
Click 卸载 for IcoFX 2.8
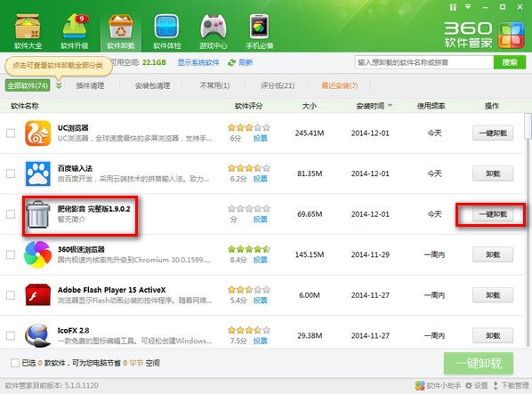[493, 335]
